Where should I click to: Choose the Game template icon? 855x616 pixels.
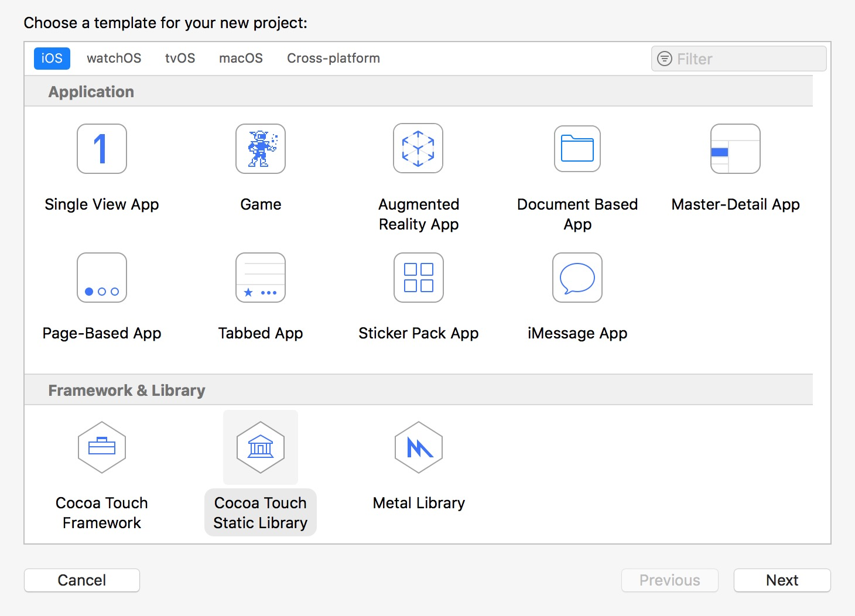261,149
